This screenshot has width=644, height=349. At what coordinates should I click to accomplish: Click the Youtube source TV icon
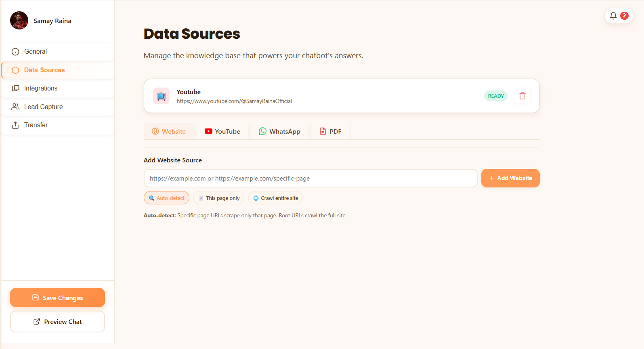tap(161, 96)
